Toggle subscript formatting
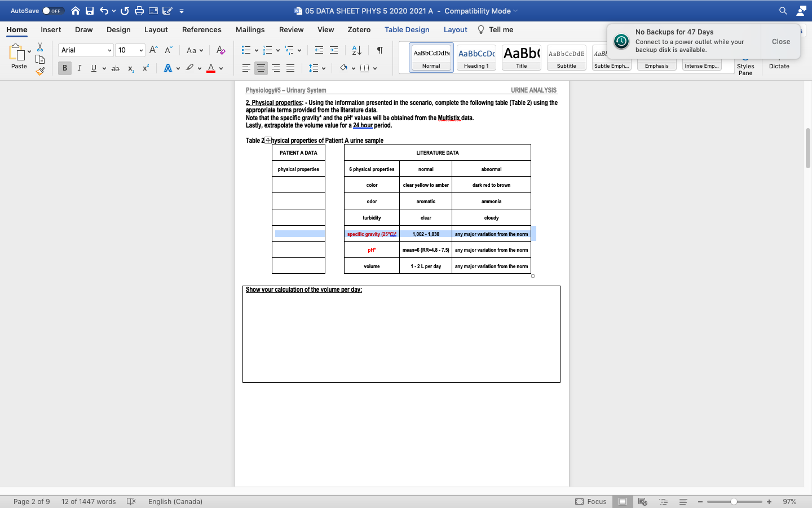812x508 pixels. coord(131,68)
